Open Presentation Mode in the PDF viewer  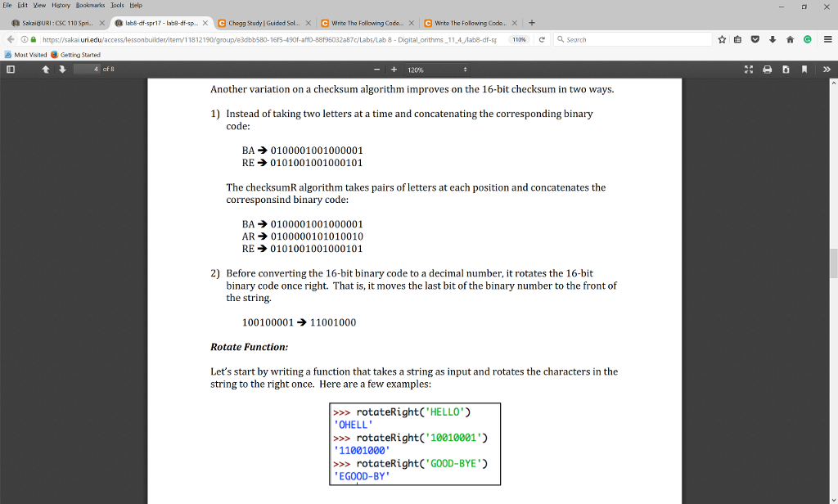point(749,70)
